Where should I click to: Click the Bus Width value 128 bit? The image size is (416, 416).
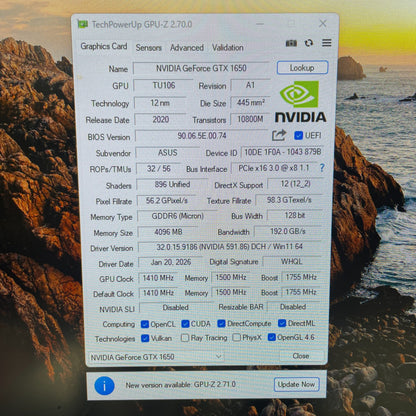[x=295, y=215]
